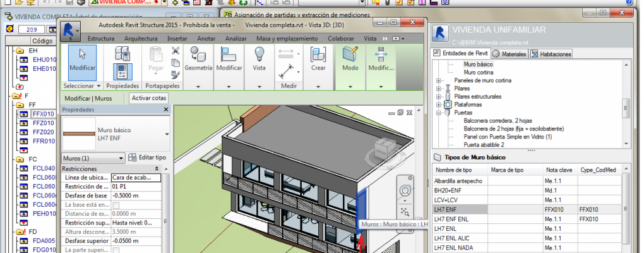644x253 pixels.
Task: Click the Vista lightbulb icon
Action: (x=259, y=54)
